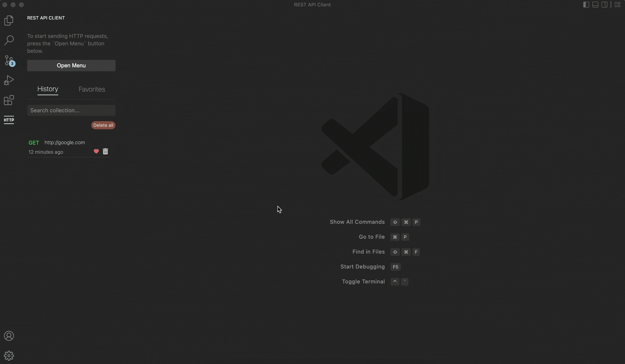Toggle favorite on GET http://google.com

click(x=96, y=151)
